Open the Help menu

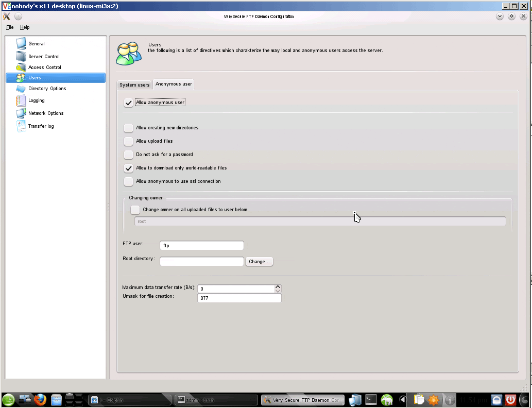(25, 27)
